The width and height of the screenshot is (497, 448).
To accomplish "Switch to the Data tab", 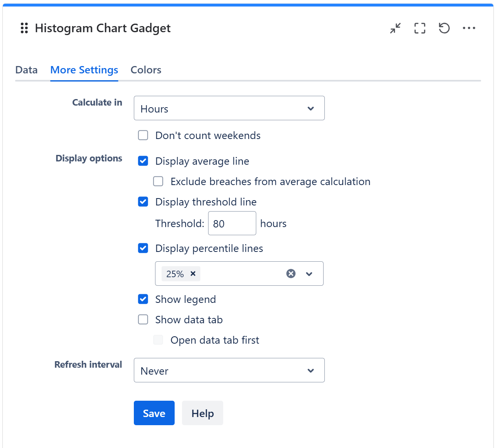I will coord(27,70).
